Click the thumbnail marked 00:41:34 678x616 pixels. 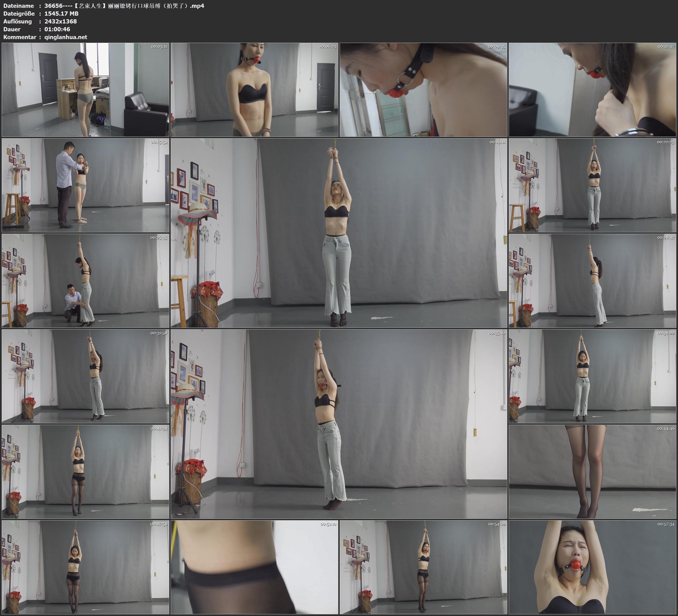85,472
